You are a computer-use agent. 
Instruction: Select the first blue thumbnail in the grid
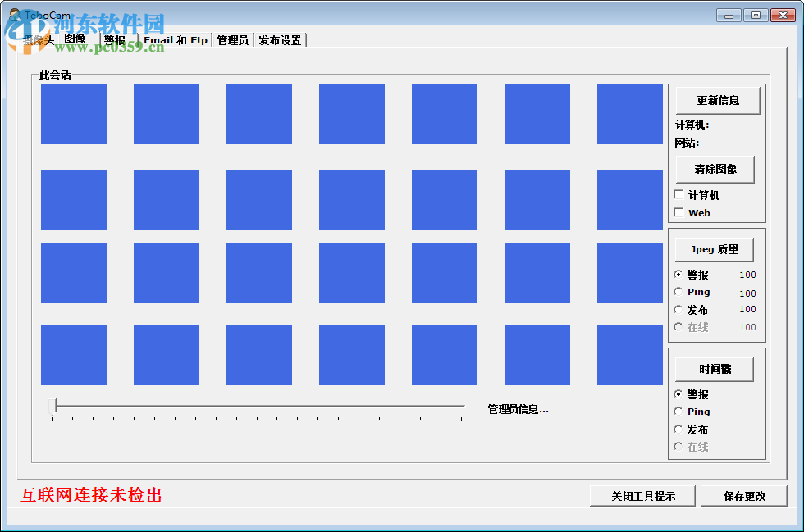[x=73, y=113]
